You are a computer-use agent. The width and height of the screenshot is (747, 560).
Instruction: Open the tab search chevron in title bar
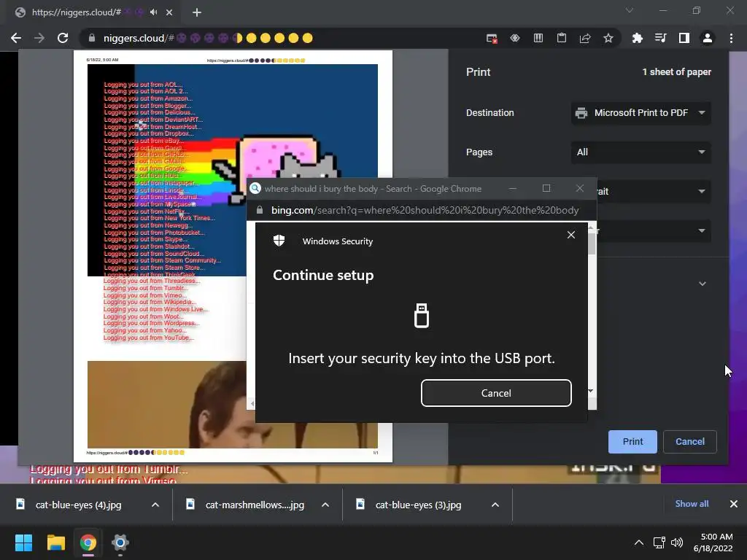coord(630,10)
